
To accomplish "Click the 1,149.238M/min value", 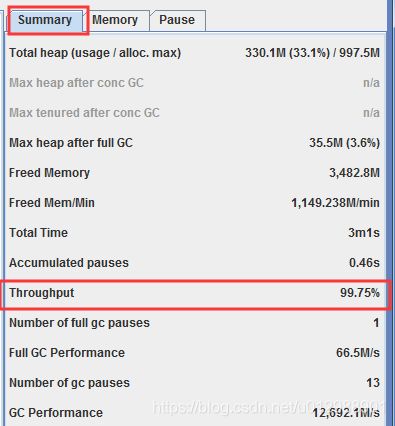I will pyautogui.click(x=335, y=203).
